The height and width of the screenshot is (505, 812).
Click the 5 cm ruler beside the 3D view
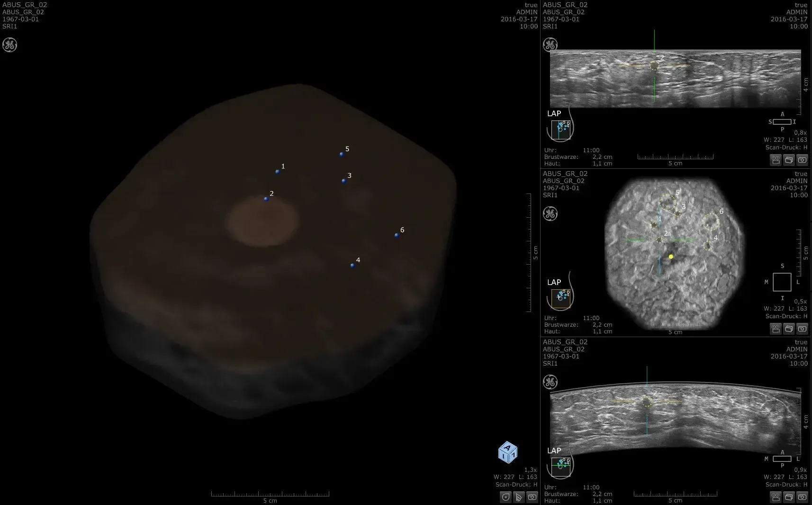click(x=532, y=252)
